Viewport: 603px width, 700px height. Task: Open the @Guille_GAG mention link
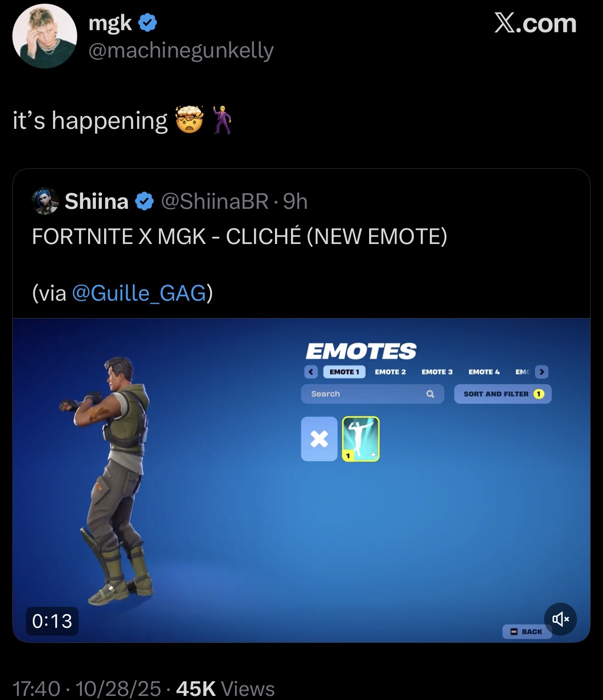point(139,293)
